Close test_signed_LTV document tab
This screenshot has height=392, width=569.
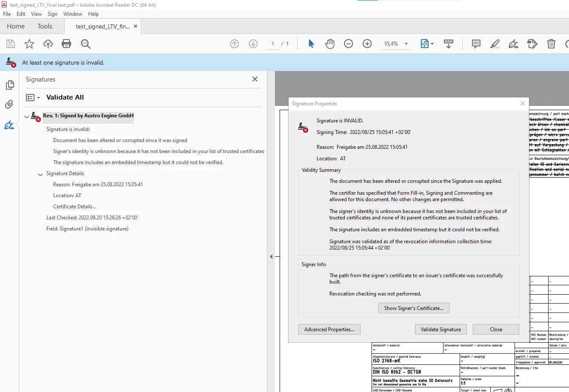pos(136,26)
